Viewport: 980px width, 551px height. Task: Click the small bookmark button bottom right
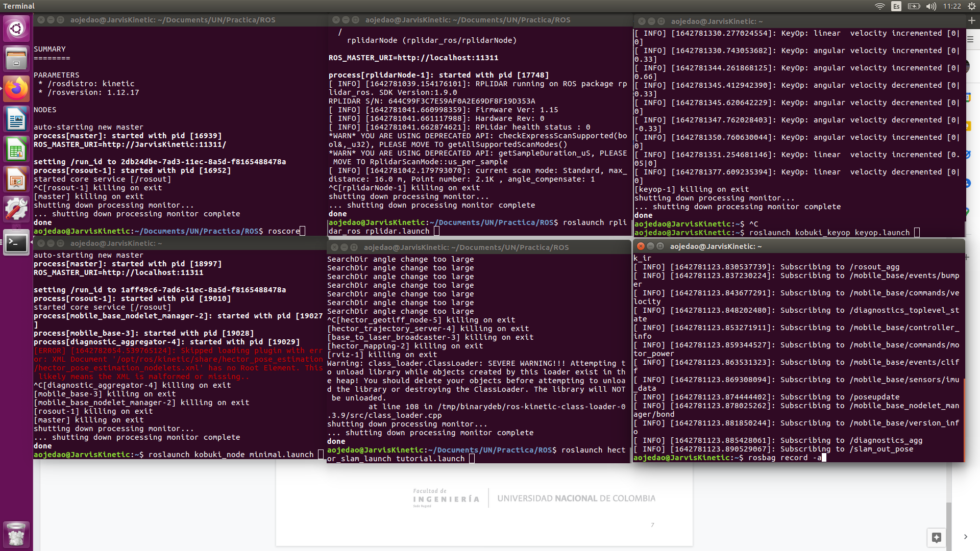click(x=936, y=537)
